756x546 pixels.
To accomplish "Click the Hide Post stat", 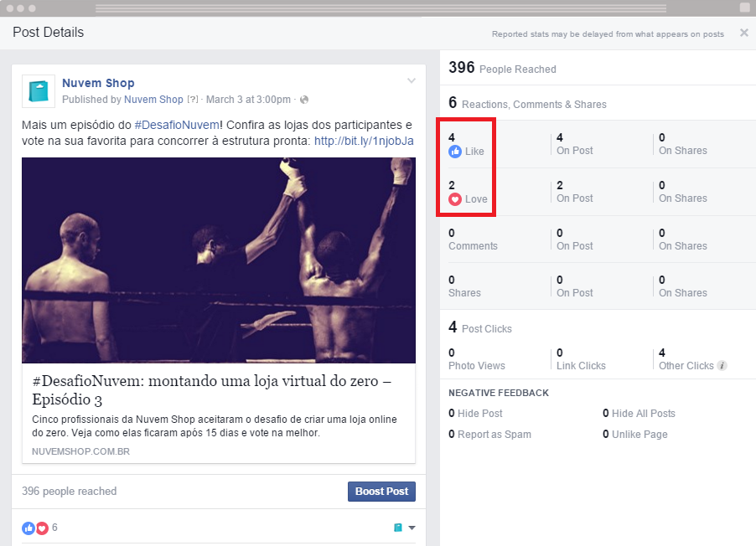I will 475,414.
